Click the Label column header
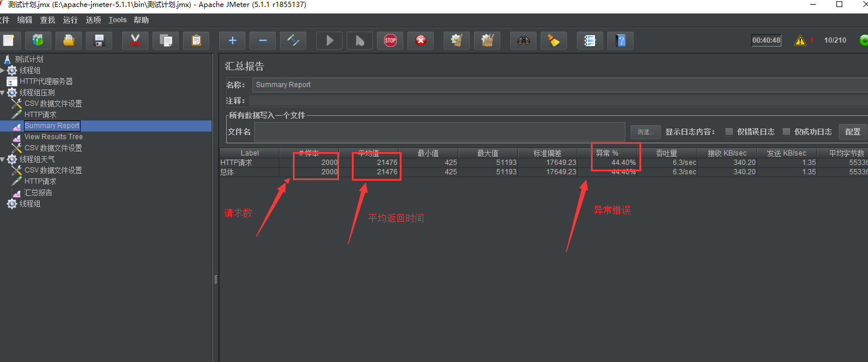Viewport: 868px width, 362px height. click(250, 153)
